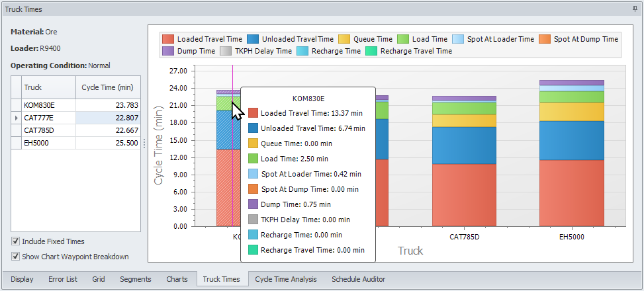Click CAT785D red loaded travel bar segment
644x291 pixels.
coord(464,195)
